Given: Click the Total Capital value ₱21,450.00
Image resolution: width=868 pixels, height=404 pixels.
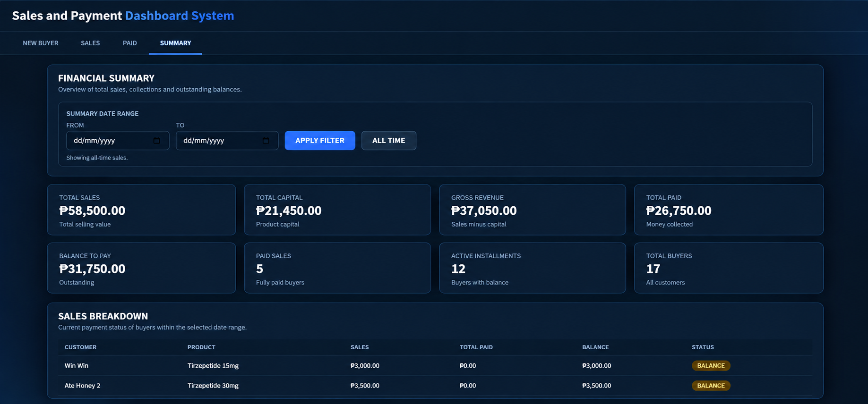Looking at the screenshot, I should 289,210.
